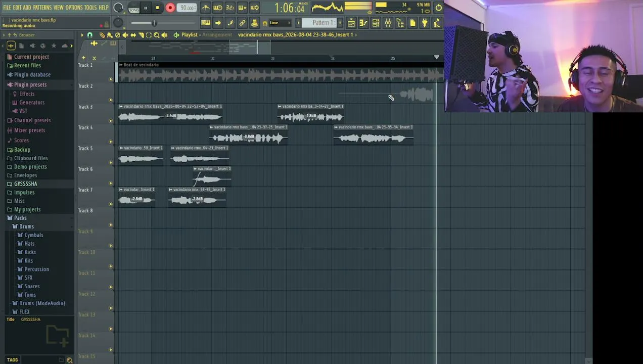Switch between pattern and song mode
Screen dimensions: 643x364
pyautogui.click(x=133, y=8)
